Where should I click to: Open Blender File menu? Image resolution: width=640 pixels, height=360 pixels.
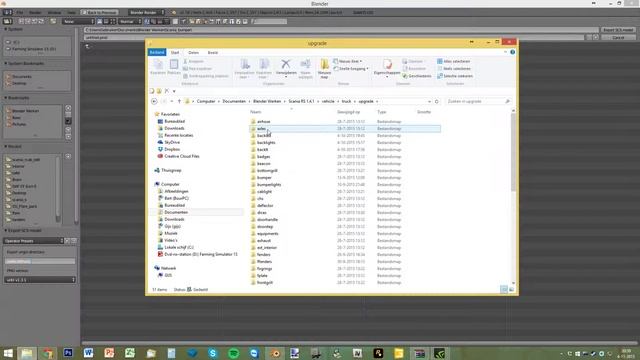tap(20, 13)
